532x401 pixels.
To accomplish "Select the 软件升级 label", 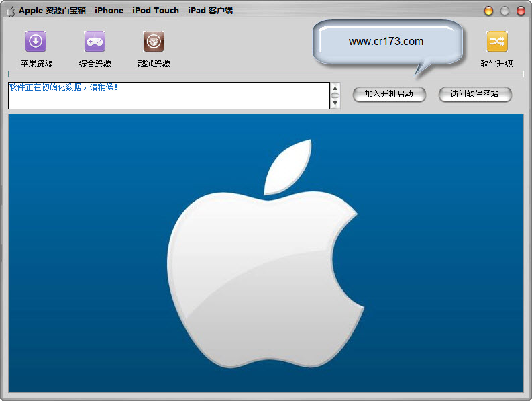I will pyautogui.click(x=496, y=64).
